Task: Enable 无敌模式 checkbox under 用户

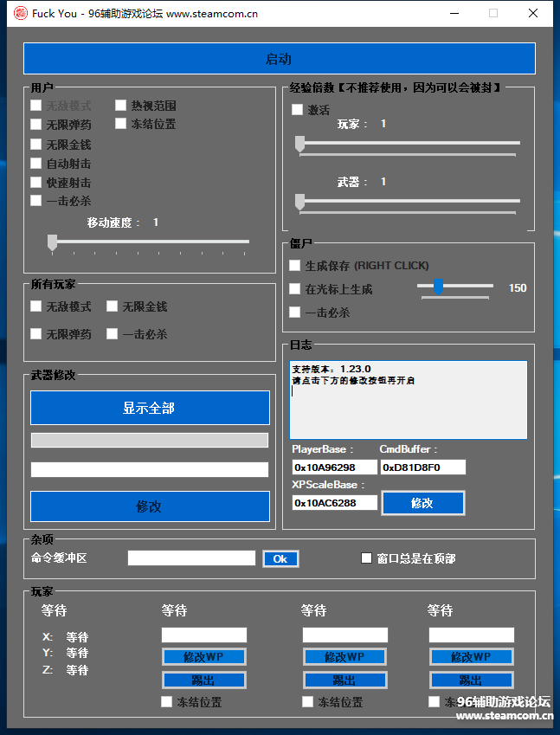Action: click(x=36, y=105)
